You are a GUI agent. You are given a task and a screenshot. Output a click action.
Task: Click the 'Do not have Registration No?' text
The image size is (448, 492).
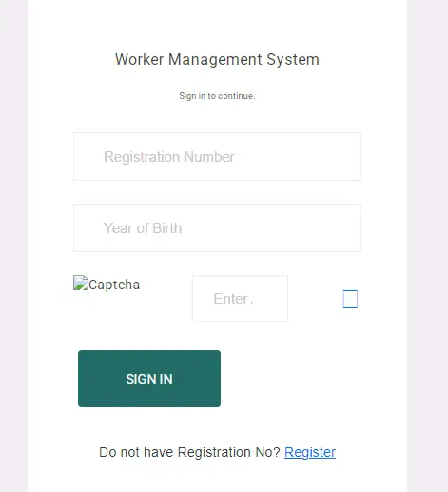tap(189, 452)
